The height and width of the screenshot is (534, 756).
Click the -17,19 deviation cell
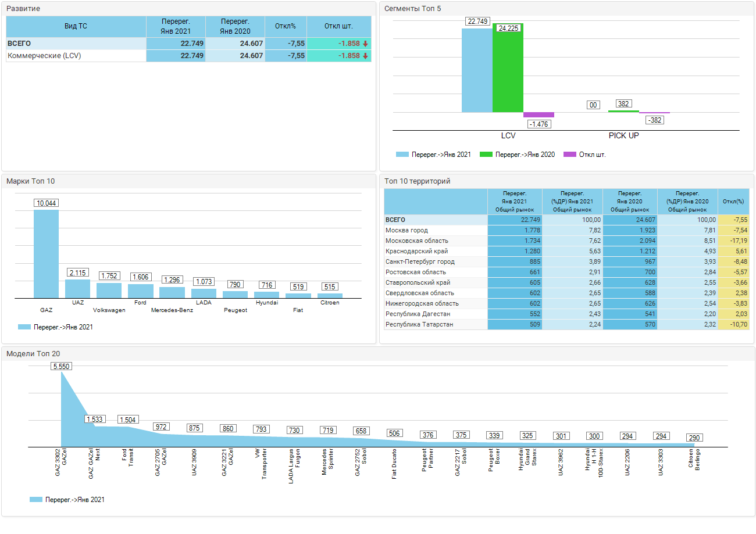click(x=734, y=241)
